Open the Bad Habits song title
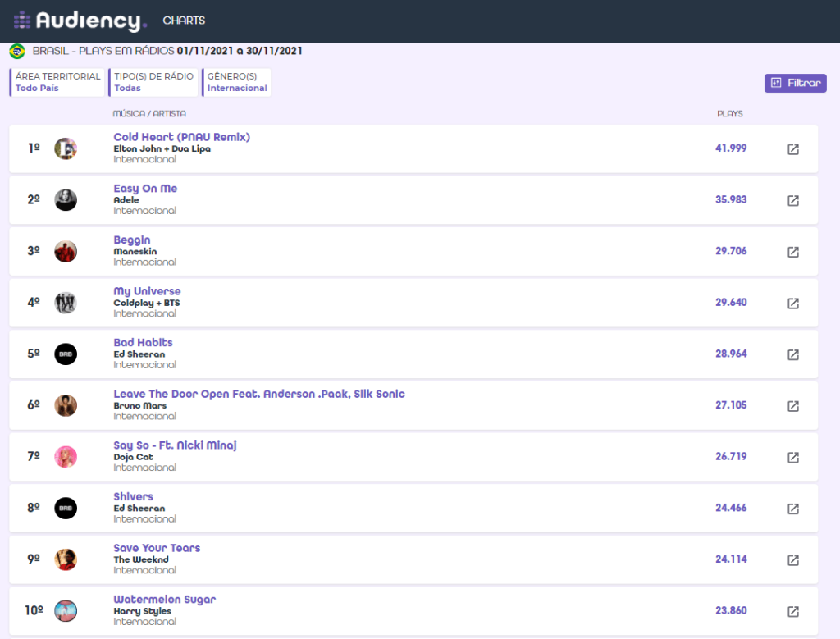The height and width of the screenshot is (639, 840). coord(143,343)
